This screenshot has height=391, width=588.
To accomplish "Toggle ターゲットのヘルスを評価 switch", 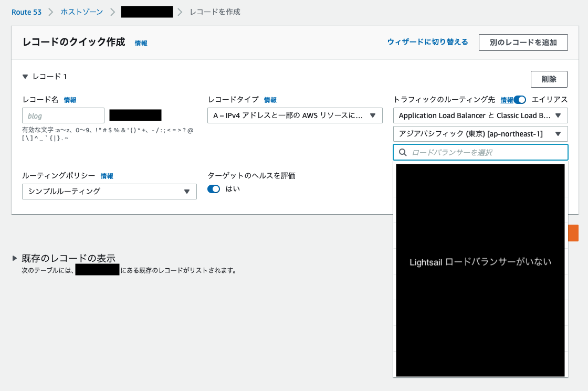I will click(x=214, y=189).
